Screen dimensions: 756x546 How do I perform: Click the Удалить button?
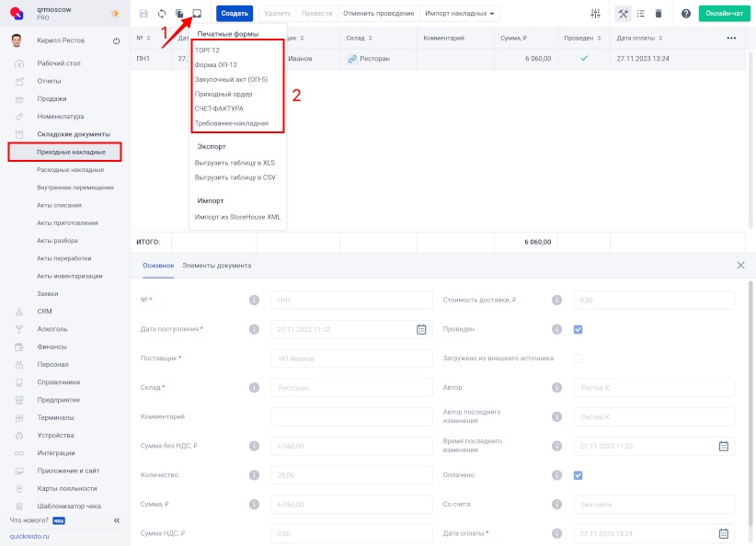277,14
